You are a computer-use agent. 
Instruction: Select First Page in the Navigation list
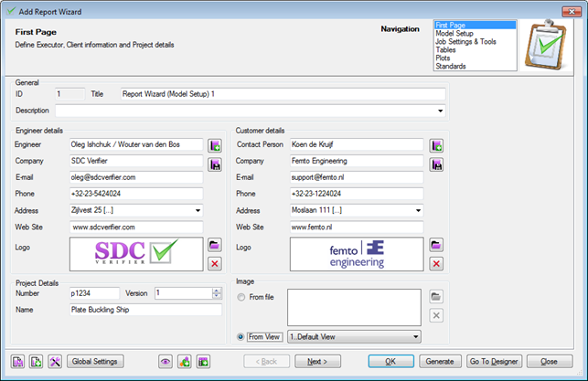tap(475, 25)
